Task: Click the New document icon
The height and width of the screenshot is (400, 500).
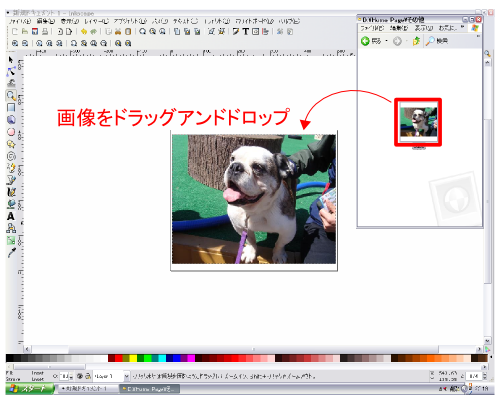Action: 15,32
